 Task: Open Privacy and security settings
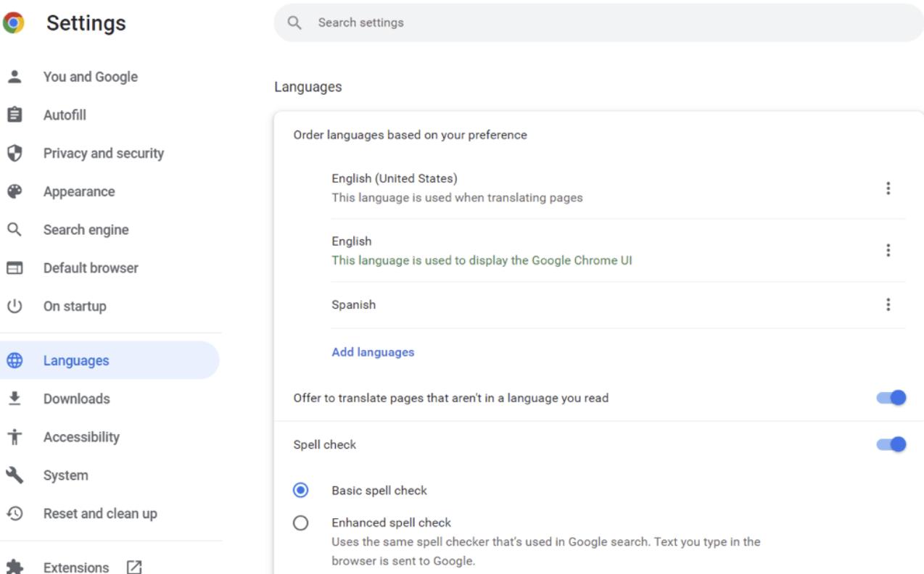click(x=104, y=153)
